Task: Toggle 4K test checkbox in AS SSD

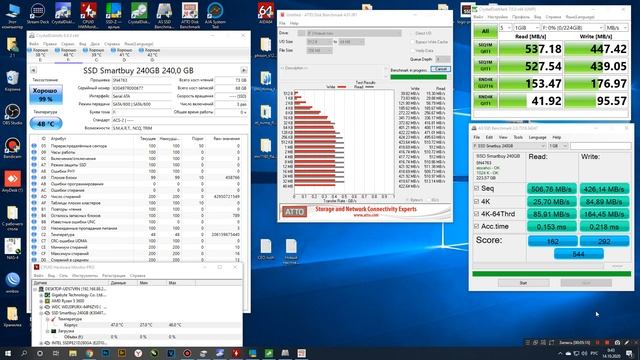Action: pos(476,201)
